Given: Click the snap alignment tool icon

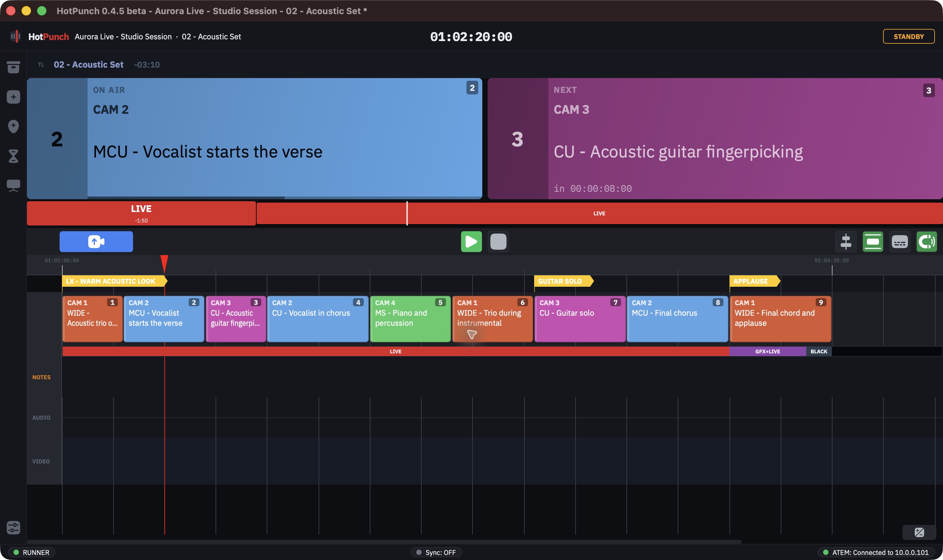Looking at the screenshot, I should tap(846, 242).
